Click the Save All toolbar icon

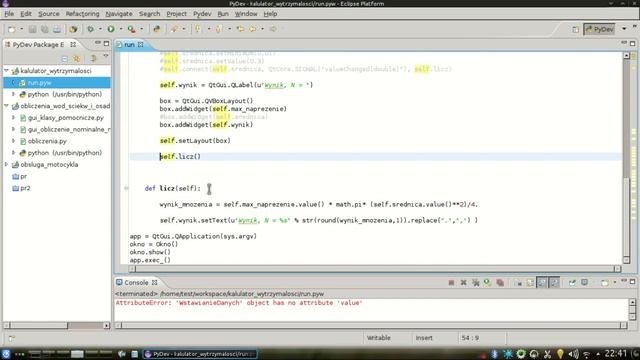coord(44,29)
